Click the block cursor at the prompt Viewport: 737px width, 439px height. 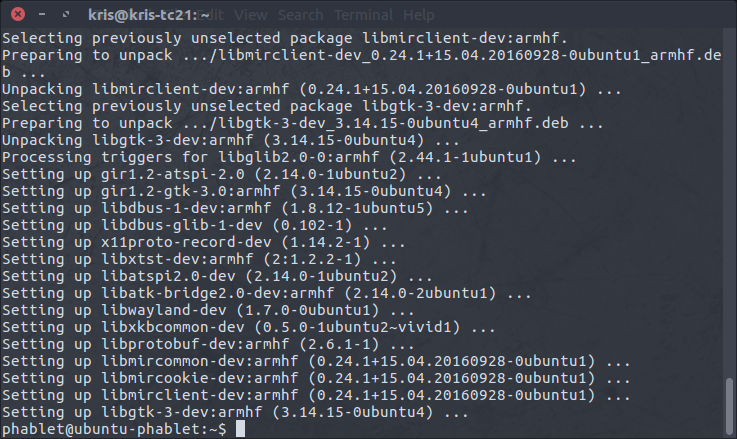pos(239,429)
